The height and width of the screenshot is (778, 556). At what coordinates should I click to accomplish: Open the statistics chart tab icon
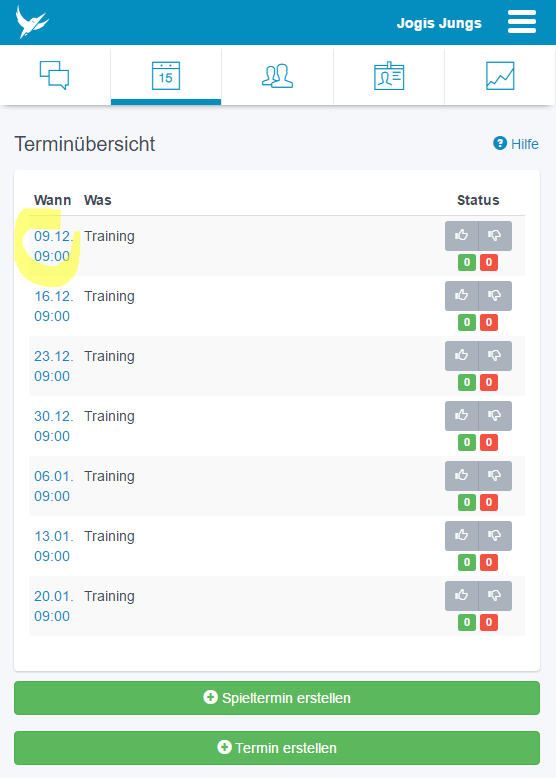(500, 75)
